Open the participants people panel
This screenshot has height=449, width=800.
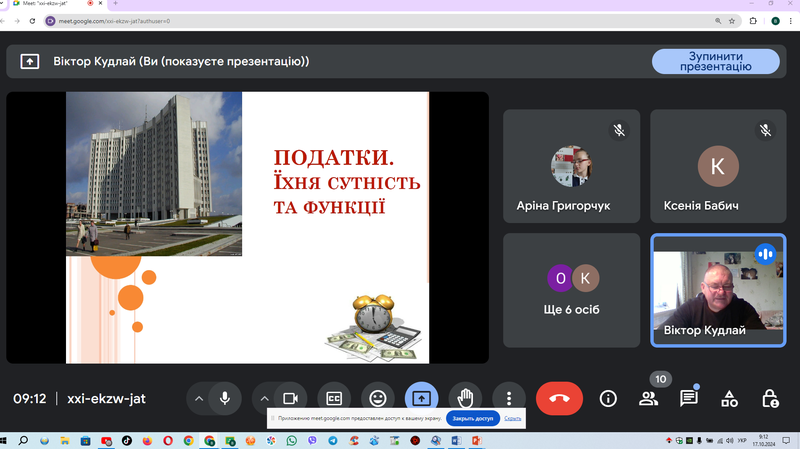click(x=648, y=398)
